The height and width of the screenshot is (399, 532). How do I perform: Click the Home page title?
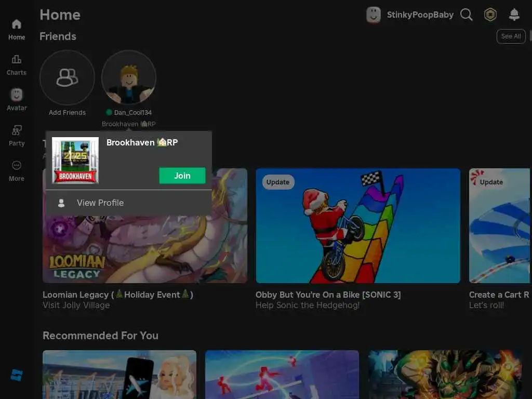coord(60,15)
